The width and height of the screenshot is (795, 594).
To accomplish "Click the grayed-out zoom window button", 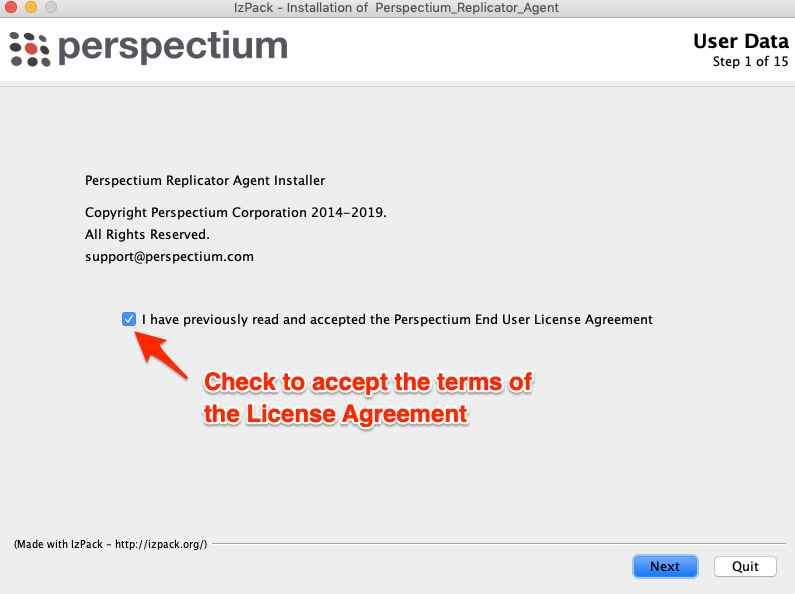I will click(x=51, y=7).
